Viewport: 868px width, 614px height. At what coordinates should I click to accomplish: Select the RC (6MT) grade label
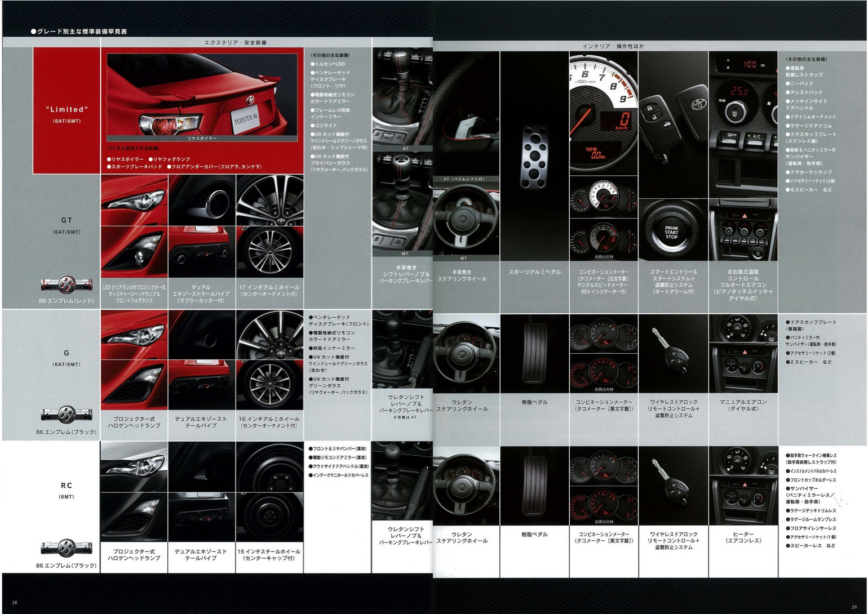(x=67, y=489)
